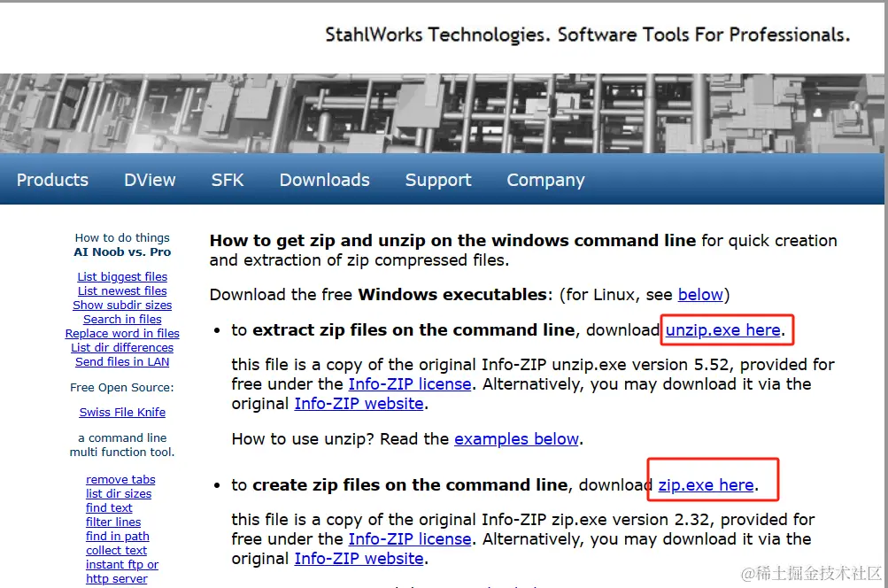Click the industrial pipes banner image

442,112
